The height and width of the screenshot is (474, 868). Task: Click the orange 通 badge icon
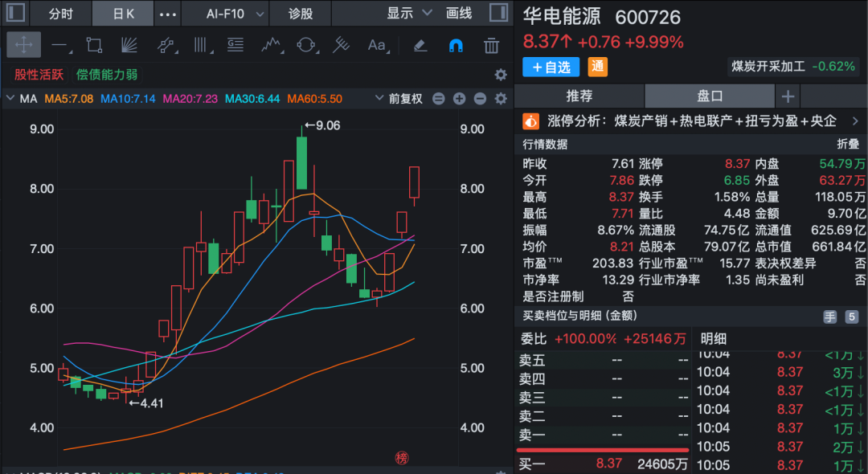click(x=597, y=67)
